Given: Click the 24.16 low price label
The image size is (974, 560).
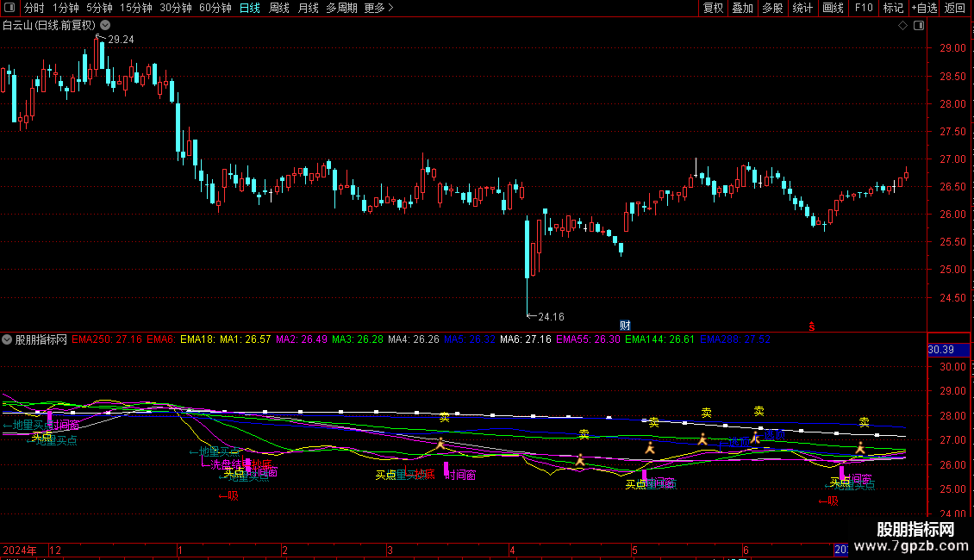Looking at the screenshot, I should 551,317.
